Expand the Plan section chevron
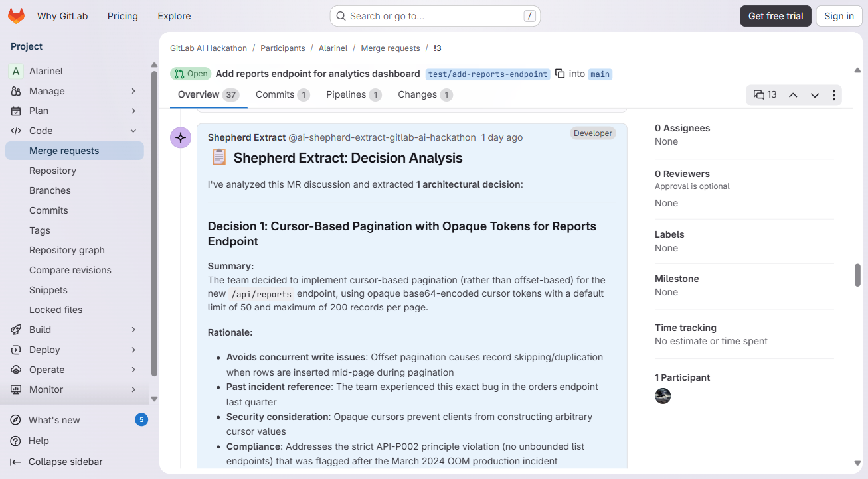 click(x=133, y=111)
